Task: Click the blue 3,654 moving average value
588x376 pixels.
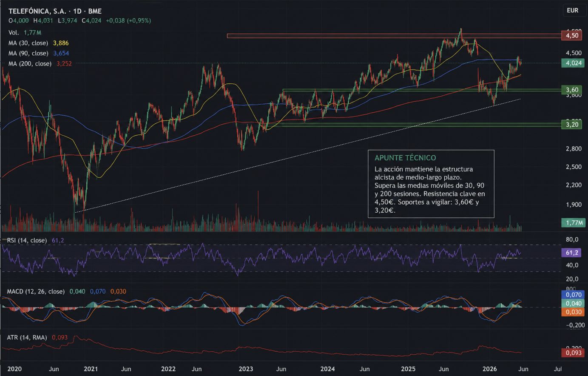Action: coord(61,53)
